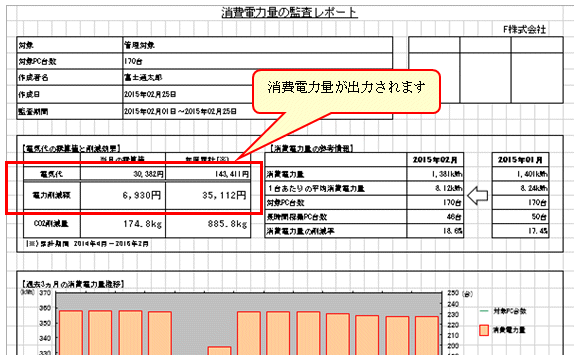The image size is (581, 361).
Task: Click the orange 消費電力量 legend swatch
Action: point(484,330)
